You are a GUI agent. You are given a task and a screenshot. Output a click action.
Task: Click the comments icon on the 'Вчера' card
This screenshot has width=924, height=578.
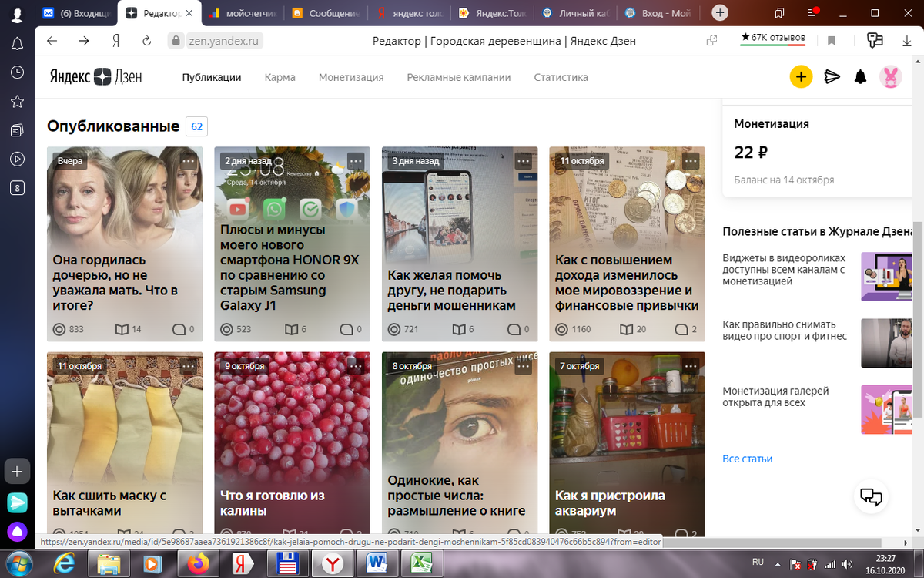179,329
